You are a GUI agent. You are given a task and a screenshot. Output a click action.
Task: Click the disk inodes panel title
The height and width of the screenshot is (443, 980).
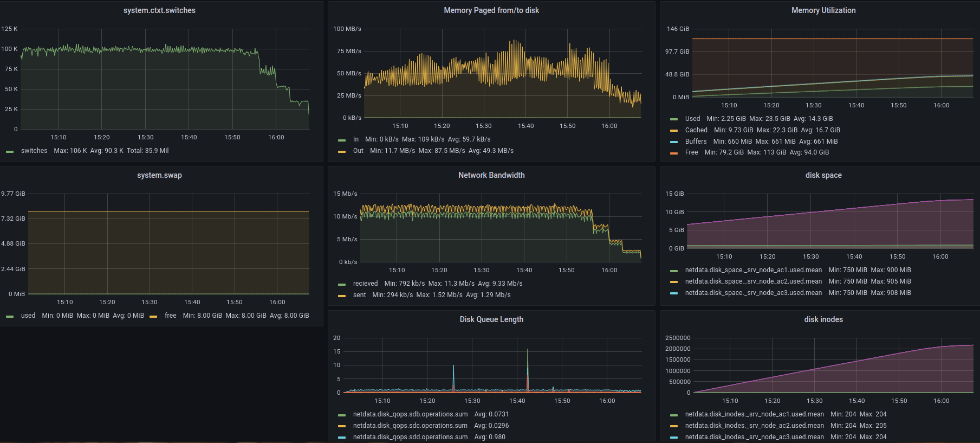point(823,319)
